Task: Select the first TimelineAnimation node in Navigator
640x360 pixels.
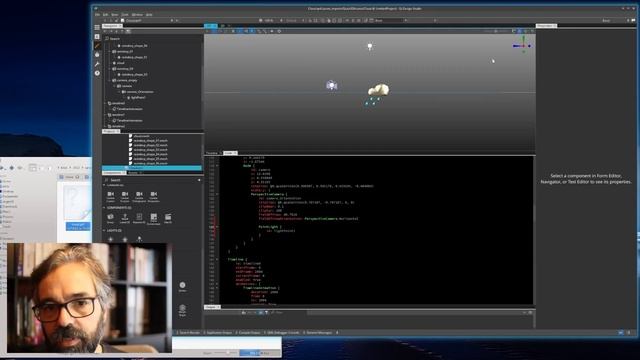Action: click(x=130, y=109)
